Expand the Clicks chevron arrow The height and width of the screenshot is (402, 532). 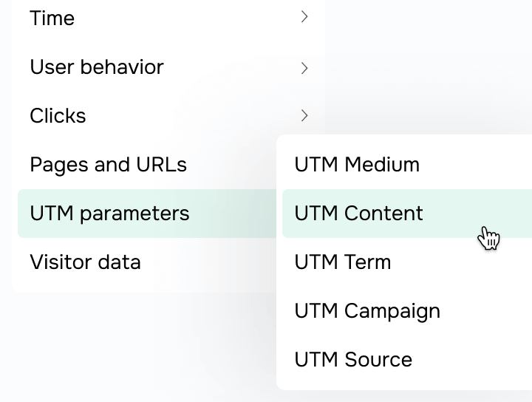(x=304, y=116)
